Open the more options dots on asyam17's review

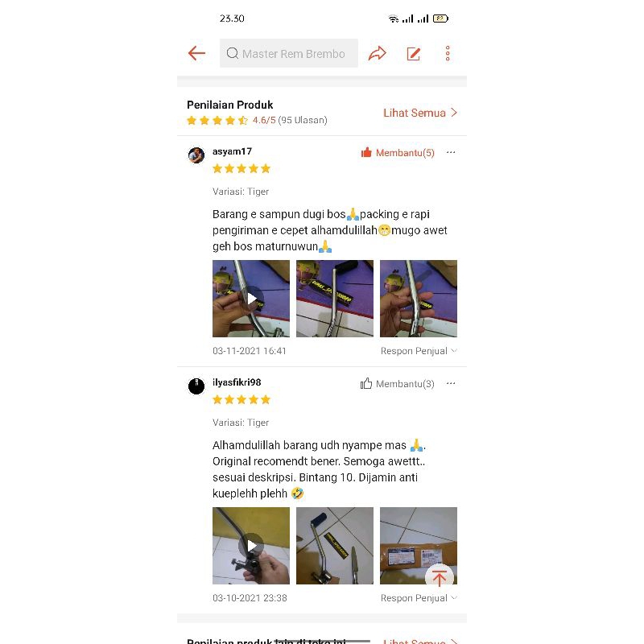tap(451, 152)
